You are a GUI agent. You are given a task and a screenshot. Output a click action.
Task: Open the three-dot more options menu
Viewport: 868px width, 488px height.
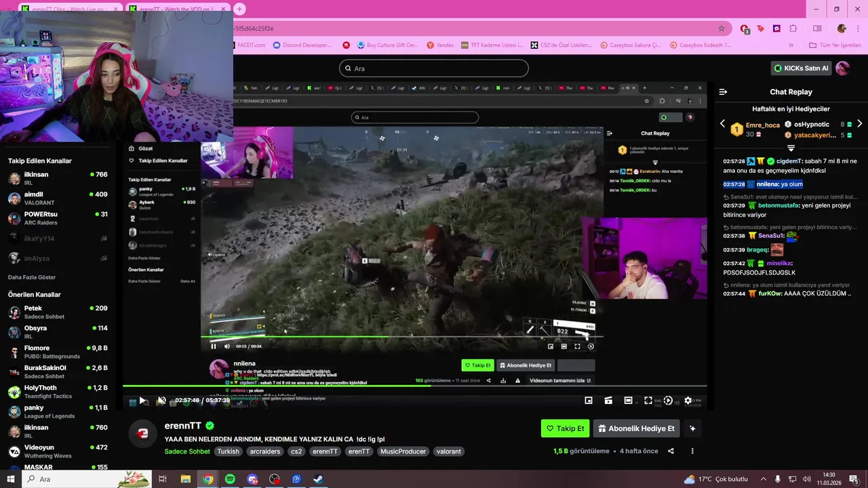pos(692,451)
